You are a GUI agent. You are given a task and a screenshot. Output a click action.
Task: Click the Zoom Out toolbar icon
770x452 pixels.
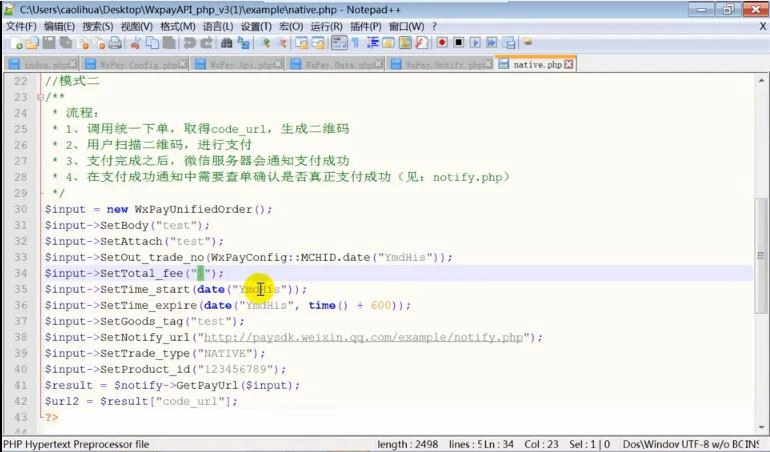pyautogui.click(x=283, y=43)
